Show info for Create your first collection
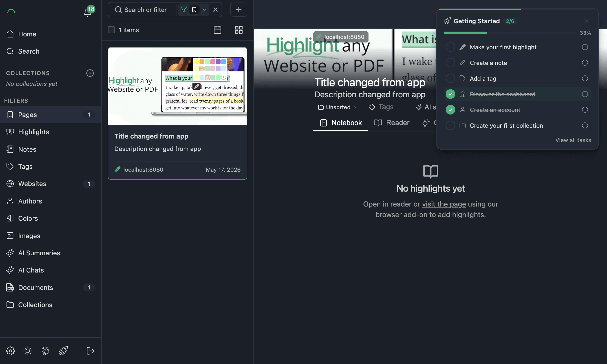The image size is (607, 364). point(585,125)
